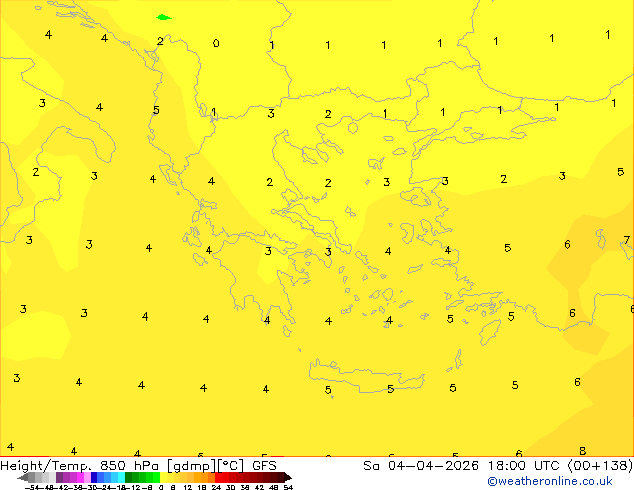
Task: Click the right arrow end of color scale
Action: coord(288,478)
